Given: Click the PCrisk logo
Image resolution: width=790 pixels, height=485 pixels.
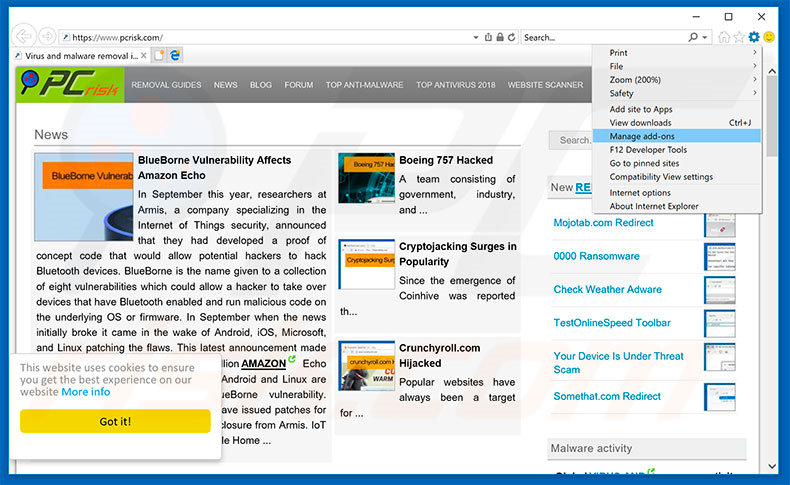Looking at the screenshot, I should pyautogui.click(x=70, y=84).
